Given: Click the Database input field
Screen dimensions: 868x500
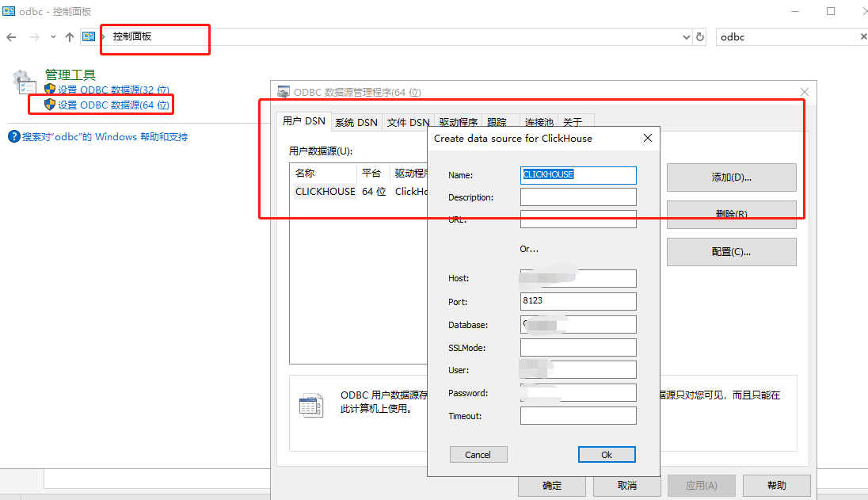Looking at the screenshot, I should coord(578,324).
